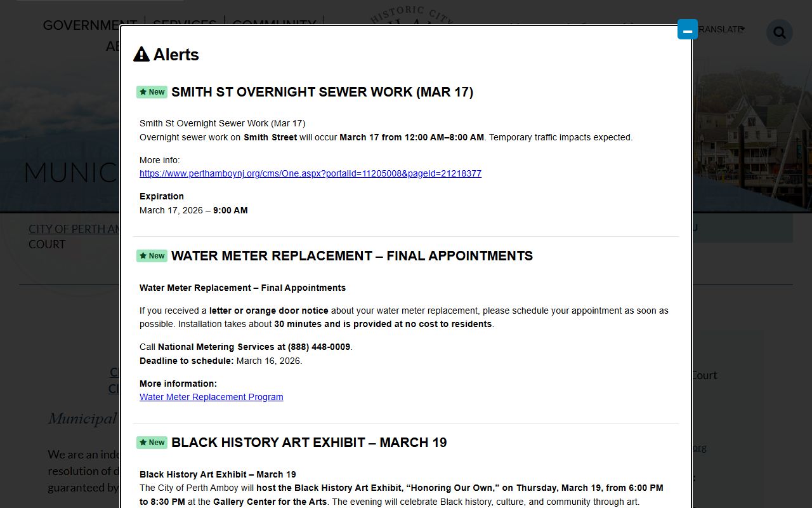Click the warning triangle icon beside Alerts
The image size is (812, 508).
click(x=141, y=55)
